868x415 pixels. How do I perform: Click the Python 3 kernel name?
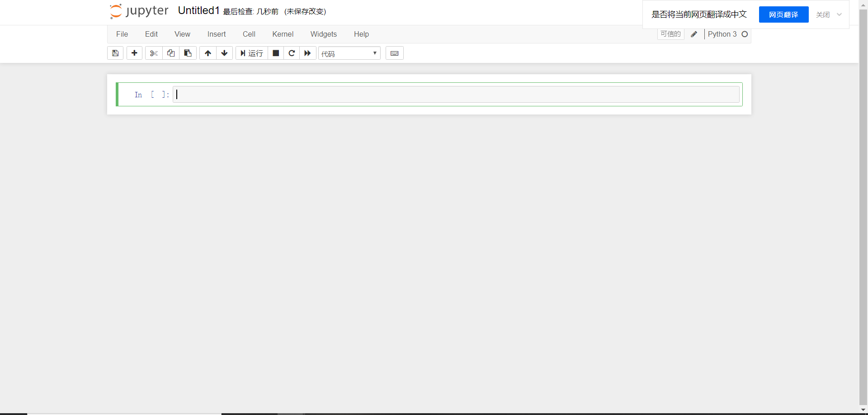(722, 34)
